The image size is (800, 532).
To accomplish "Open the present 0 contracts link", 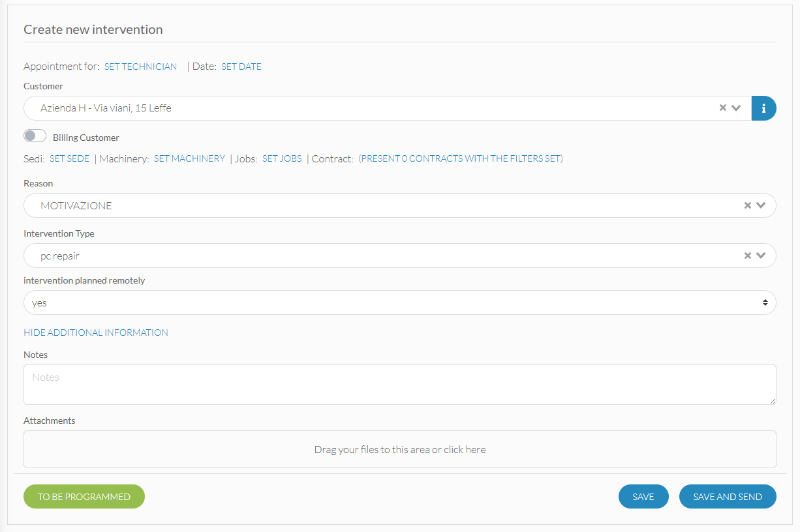I will click(461, 158).
